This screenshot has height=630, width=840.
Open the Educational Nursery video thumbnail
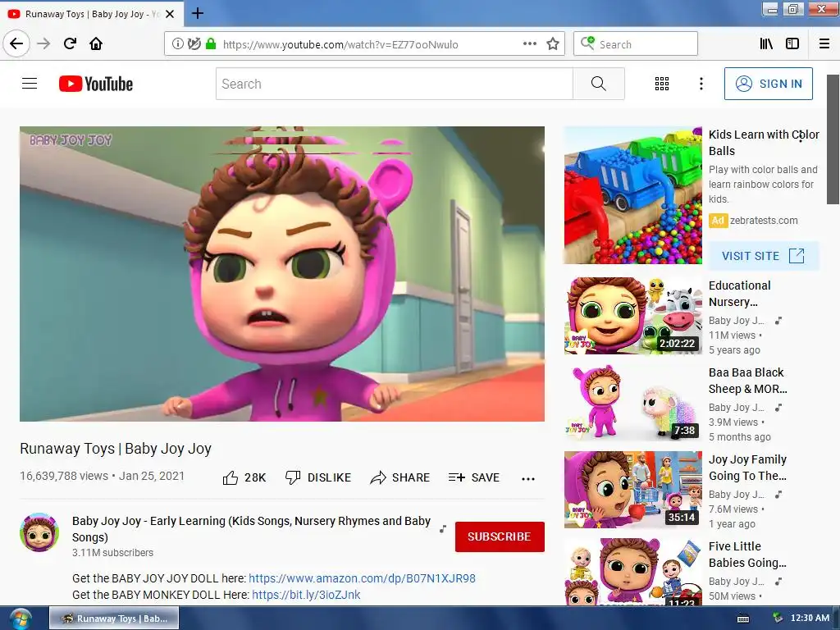click(x=632, y=316)
